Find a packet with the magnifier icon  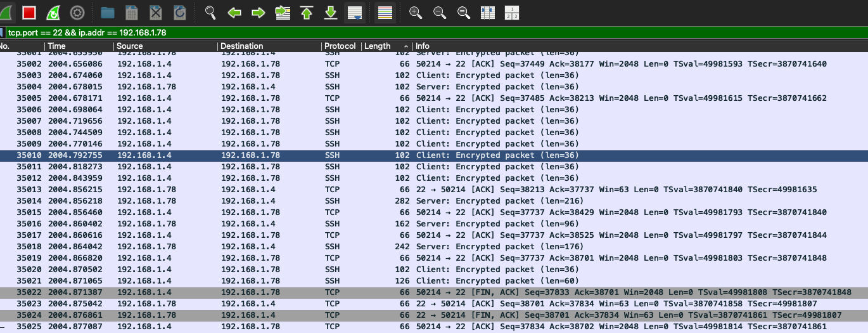[x=210, y=12]
